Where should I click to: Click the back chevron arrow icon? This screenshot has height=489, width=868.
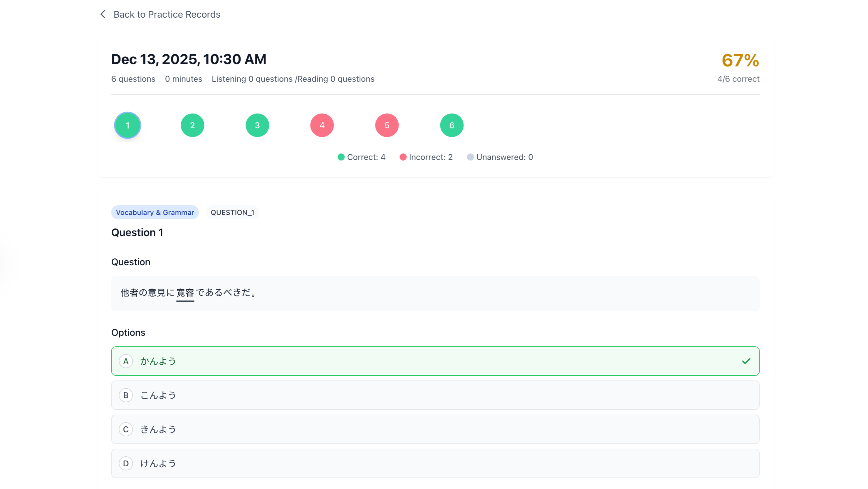pyautogui.click(x=103, y=14)
